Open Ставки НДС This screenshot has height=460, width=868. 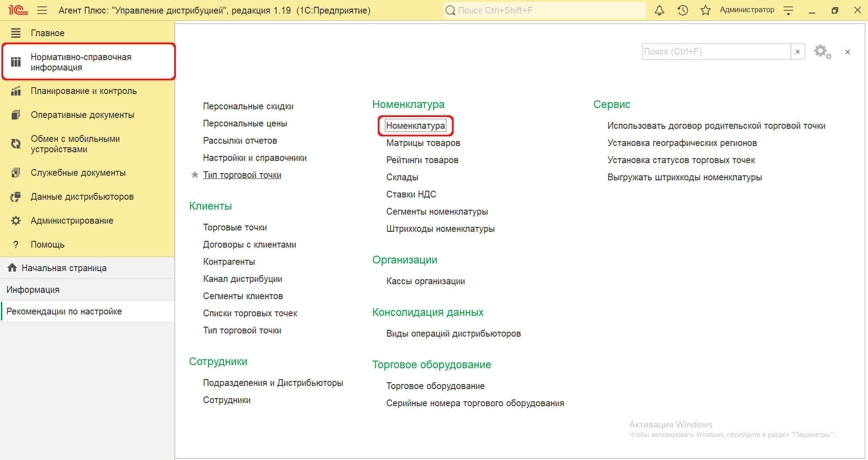pyautogui.click(x=411, y=194)
